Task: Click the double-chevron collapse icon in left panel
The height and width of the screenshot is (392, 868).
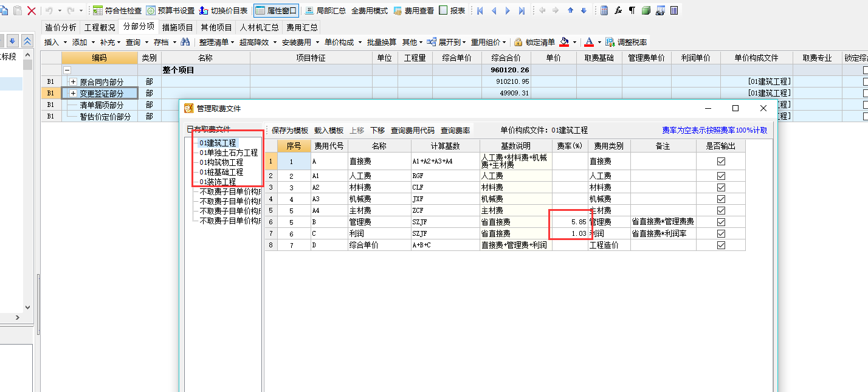Action: click(27, 41)
